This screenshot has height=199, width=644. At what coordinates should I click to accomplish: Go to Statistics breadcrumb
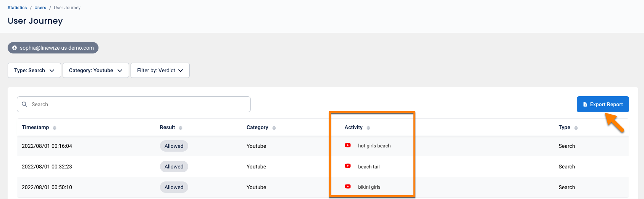pos(17,8)
